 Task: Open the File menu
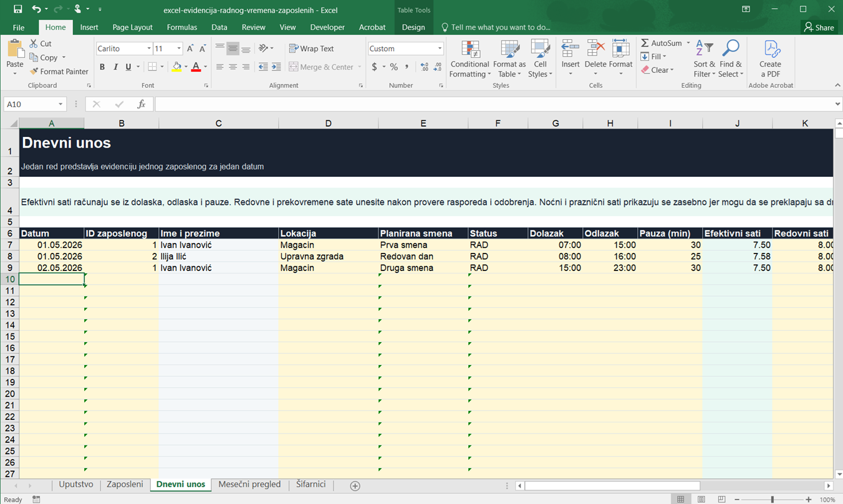pos(19,27)
